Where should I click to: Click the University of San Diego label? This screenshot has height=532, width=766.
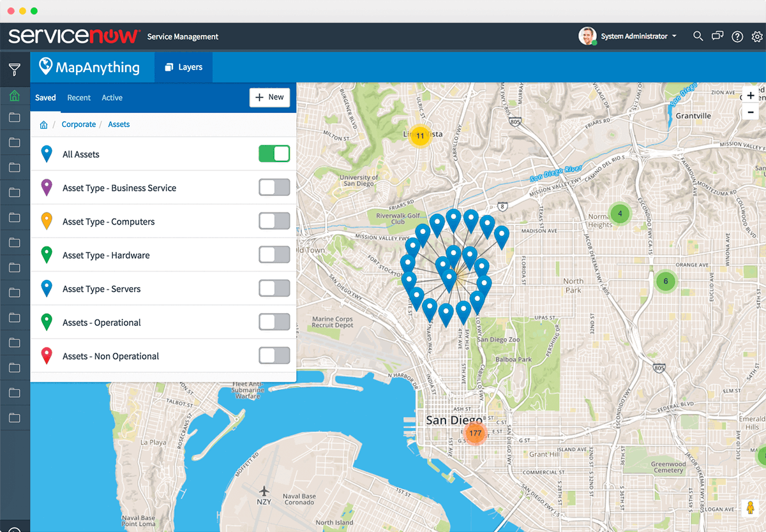click(x=358, y=181)
